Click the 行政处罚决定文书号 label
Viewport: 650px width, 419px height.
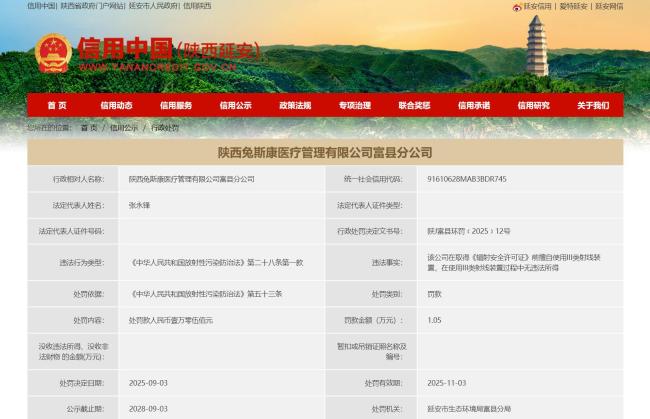(x=369, y=231)
